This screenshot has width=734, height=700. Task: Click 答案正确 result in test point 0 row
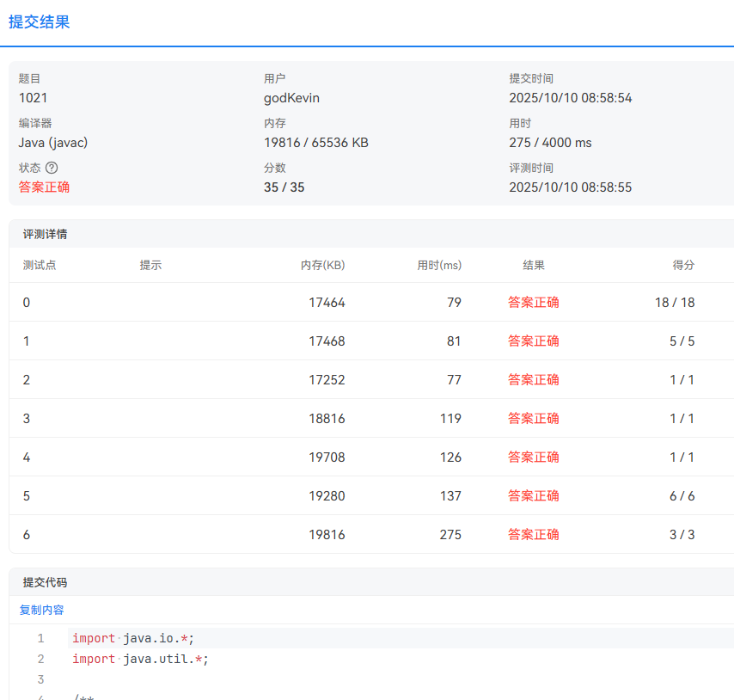click(534, 303)
